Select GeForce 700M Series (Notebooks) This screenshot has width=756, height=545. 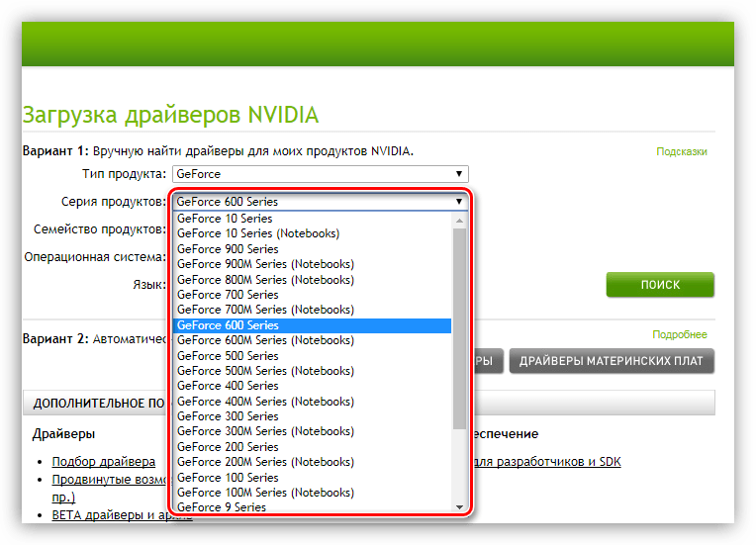(313, 310)
